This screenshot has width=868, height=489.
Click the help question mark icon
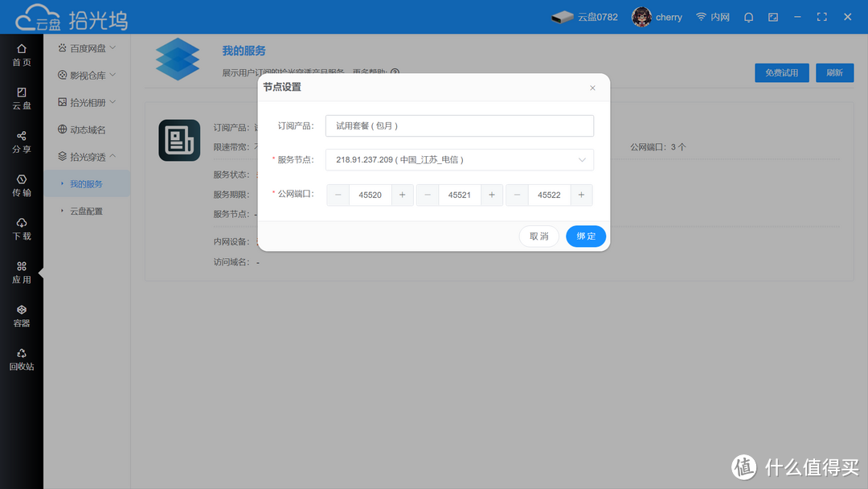coord(395,73)
